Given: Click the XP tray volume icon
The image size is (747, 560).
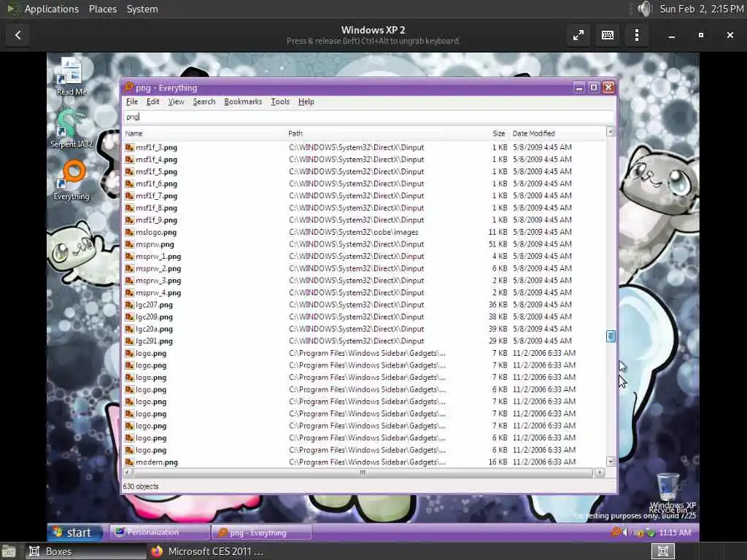Looking at the screenshot, I should click(627, 532).
